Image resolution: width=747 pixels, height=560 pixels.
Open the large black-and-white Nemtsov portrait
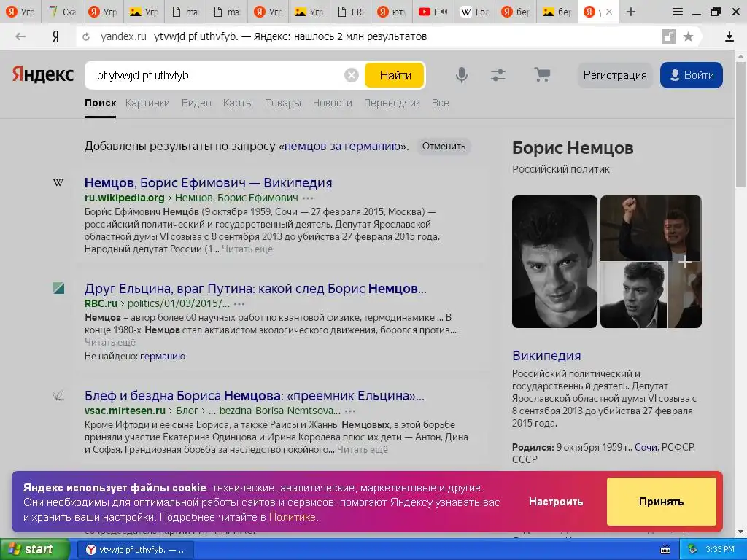coord(554,262)
